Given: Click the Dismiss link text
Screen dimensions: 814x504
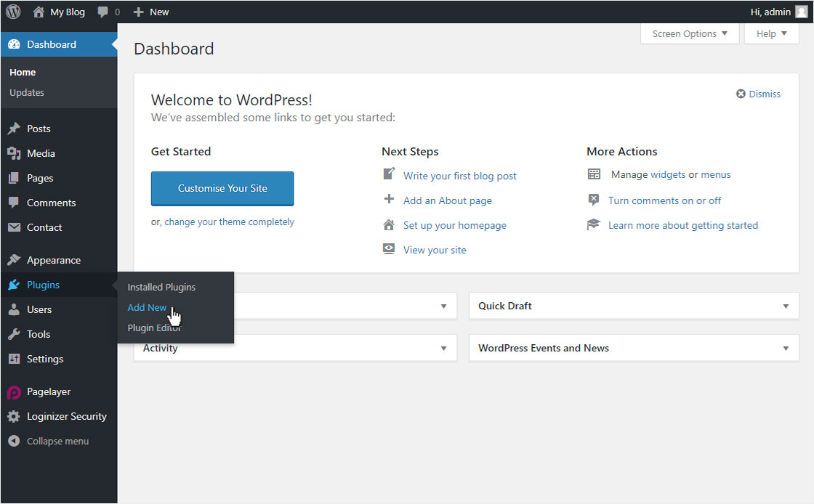Looking at the screenshot, I should pos(765,94).
